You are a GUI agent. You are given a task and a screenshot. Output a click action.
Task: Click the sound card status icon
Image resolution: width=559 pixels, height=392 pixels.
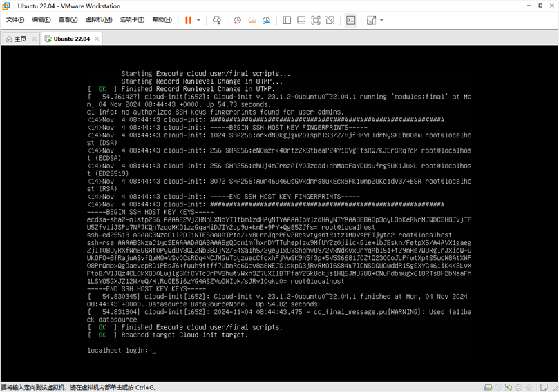click(529, 387)
